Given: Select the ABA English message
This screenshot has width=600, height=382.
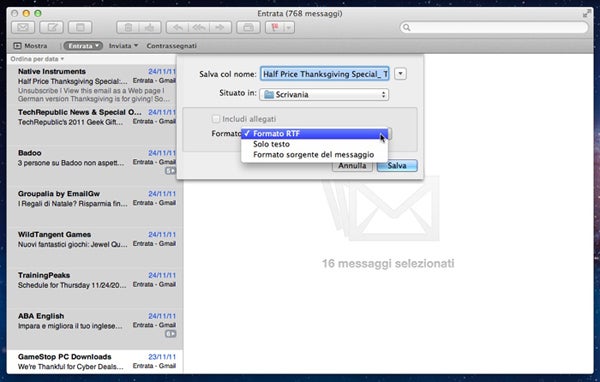Looking at the screenshot, I should tap(95, 329).
